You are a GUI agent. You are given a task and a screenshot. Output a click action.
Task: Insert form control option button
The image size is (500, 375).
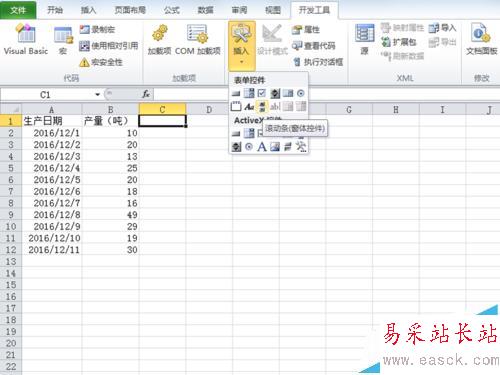point(301,94)
